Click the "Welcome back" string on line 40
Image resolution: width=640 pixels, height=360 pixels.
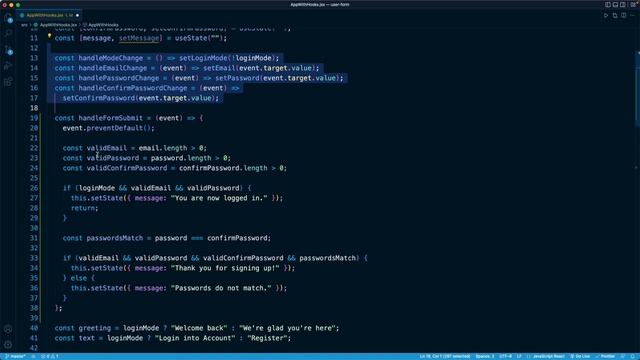click(199, 328)
